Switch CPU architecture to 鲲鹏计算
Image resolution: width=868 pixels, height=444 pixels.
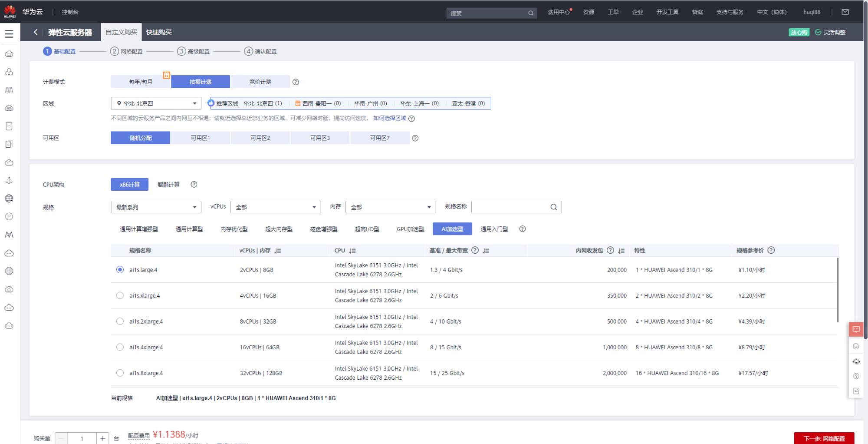click(x=168, y=185)
